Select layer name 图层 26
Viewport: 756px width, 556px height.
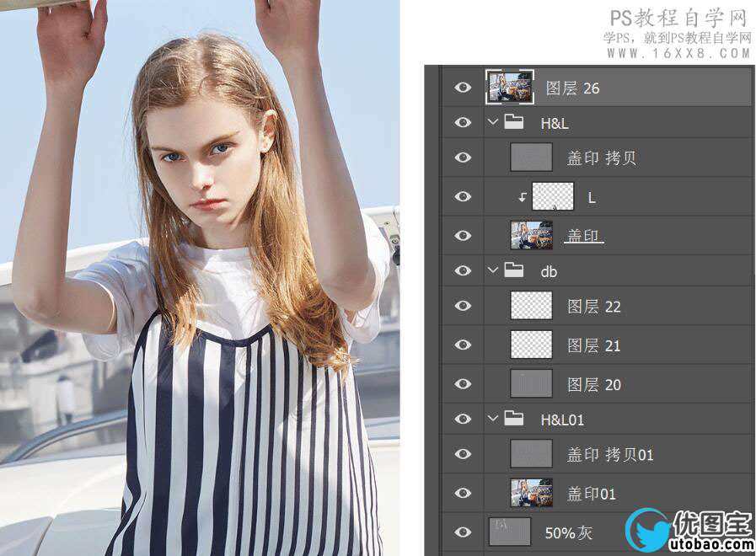click(573, 88)
